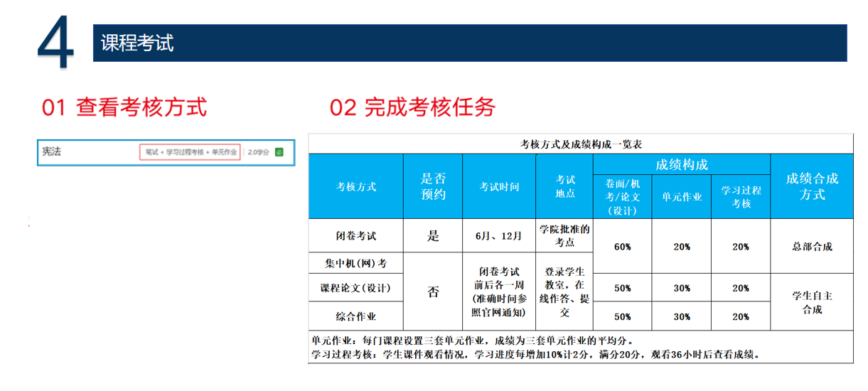Click the 成绩合成方式 column header
Screen dimensions: 868x391
coord(811,187)
